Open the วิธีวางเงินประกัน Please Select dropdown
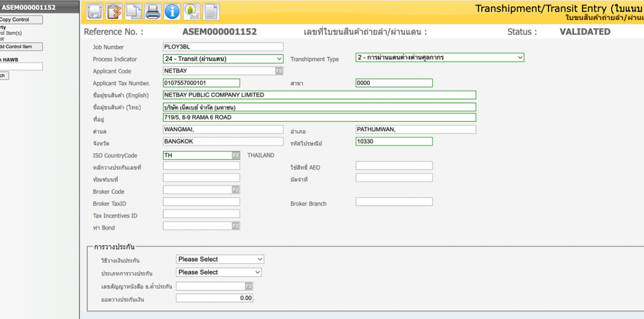Image resolution: width=644 pixels, height=319 pixels. tap(220, 259)
